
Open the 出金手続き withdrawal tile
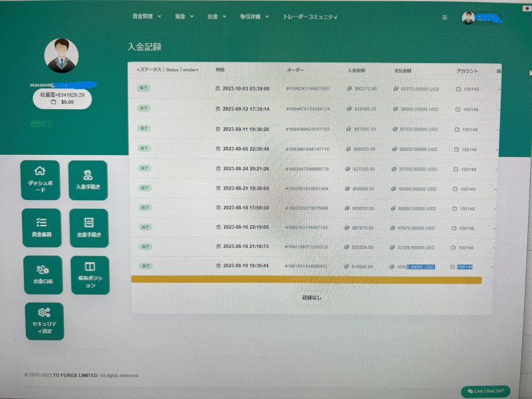[x=89, y=227]
